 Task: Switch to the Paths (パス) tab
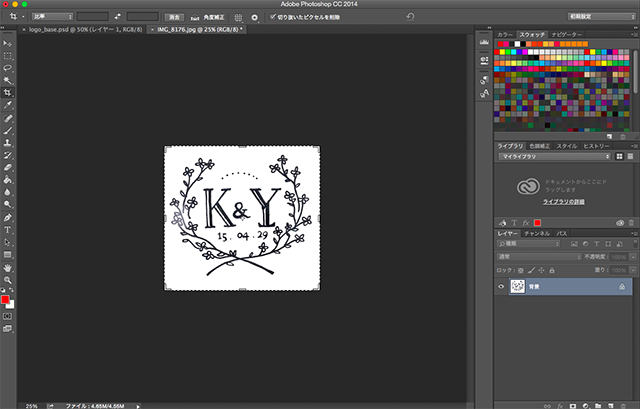tap(562, 233)
